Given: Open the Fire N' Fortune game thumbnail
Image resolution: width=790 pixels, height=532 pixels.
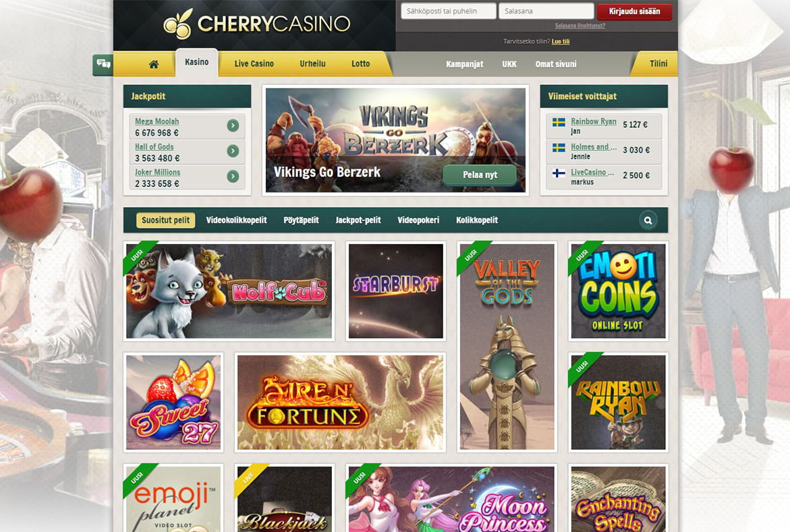Looking at the screenshot, I should (340, 402).
